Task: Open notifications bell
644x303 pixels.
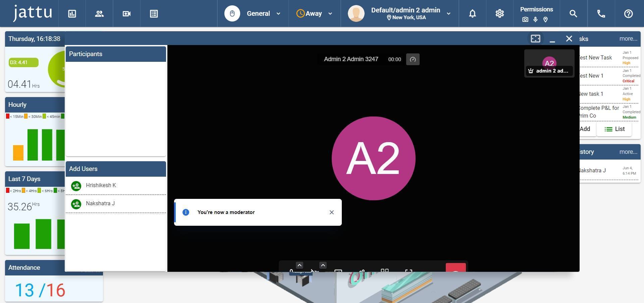Action: point(472,14)
